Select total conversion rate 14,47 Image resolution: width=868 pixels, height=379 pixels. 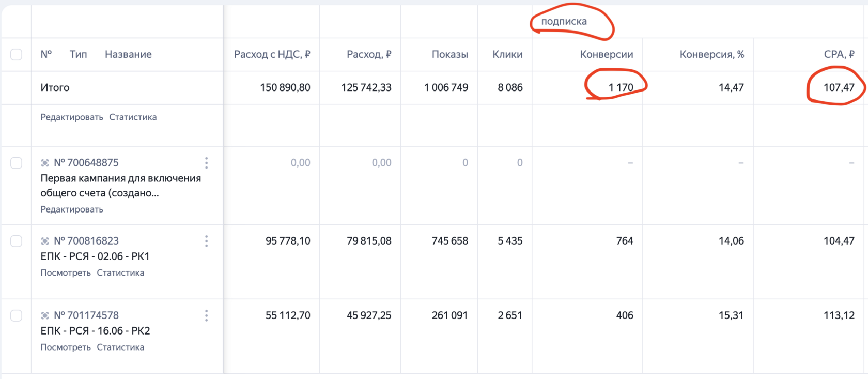pos(731,87)
